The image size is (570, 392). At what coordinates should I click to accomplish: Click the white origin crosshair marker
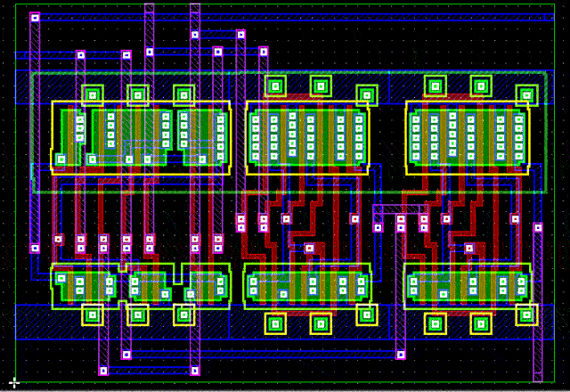(x=14, y=382)
